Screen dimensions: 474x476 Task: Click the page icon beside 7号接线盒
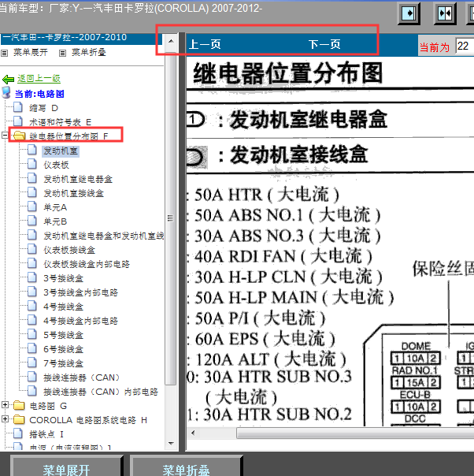coord(32,363)
